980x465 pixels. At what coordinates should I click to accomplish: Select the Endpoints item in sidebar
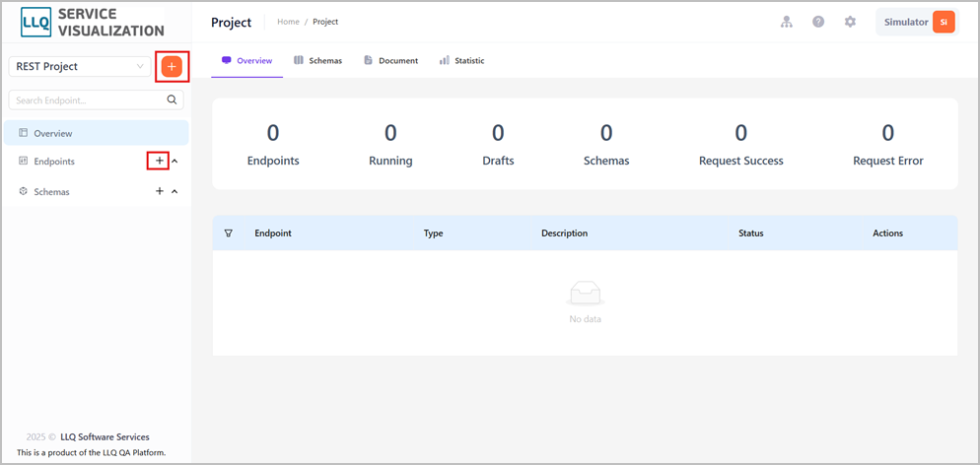click(x=54, y=161)
